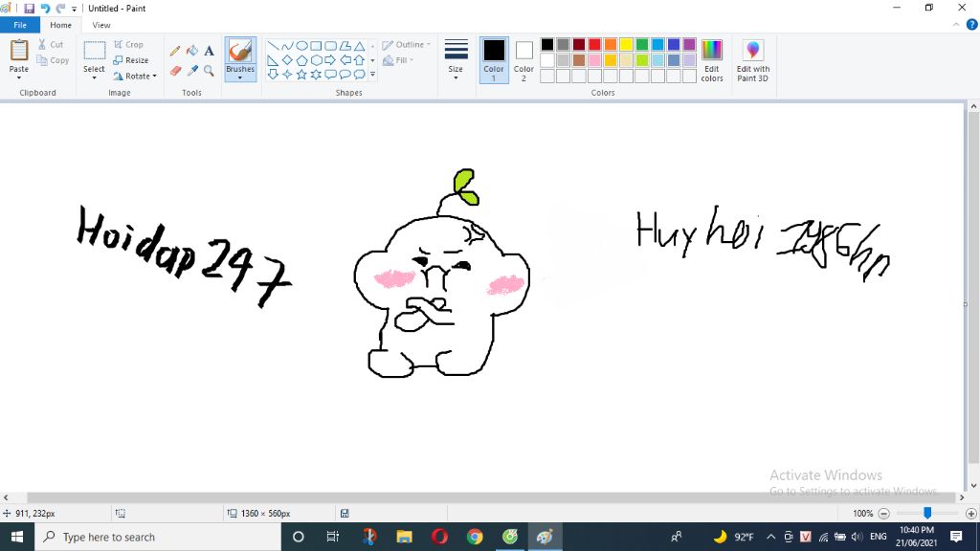Screen dimensions: 980x551
Task: Click the Undo arrow in title bar
Action: click(x=45, y=8)
